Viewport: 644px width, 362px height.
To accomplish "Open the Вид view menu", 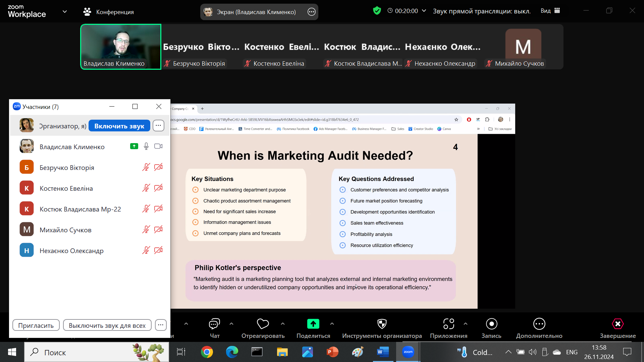I will [x=550, y=11].
